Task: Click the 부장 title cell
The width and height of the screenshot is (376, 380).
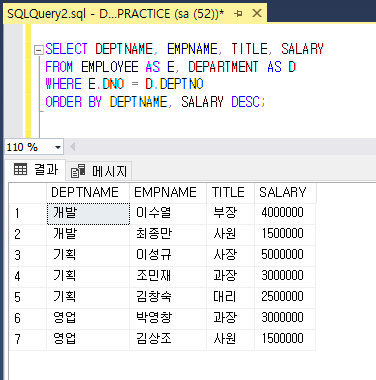Action: coord(230,214)
